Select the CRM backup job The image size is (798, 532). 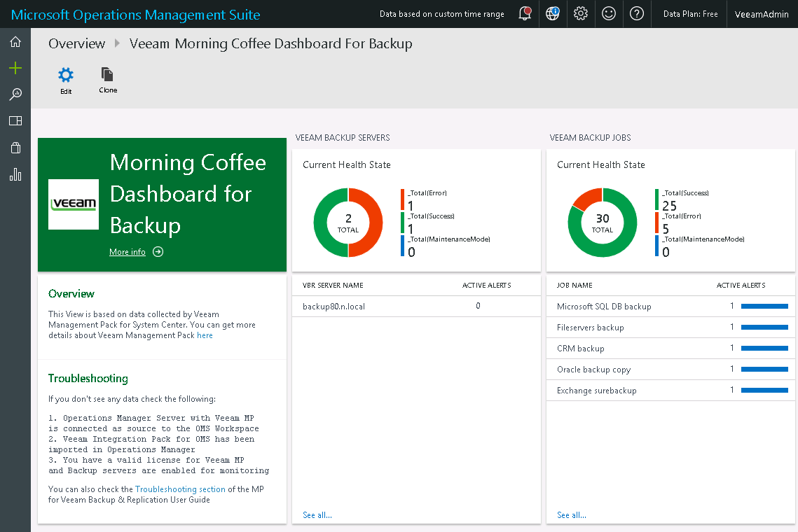tap(670, 349)
